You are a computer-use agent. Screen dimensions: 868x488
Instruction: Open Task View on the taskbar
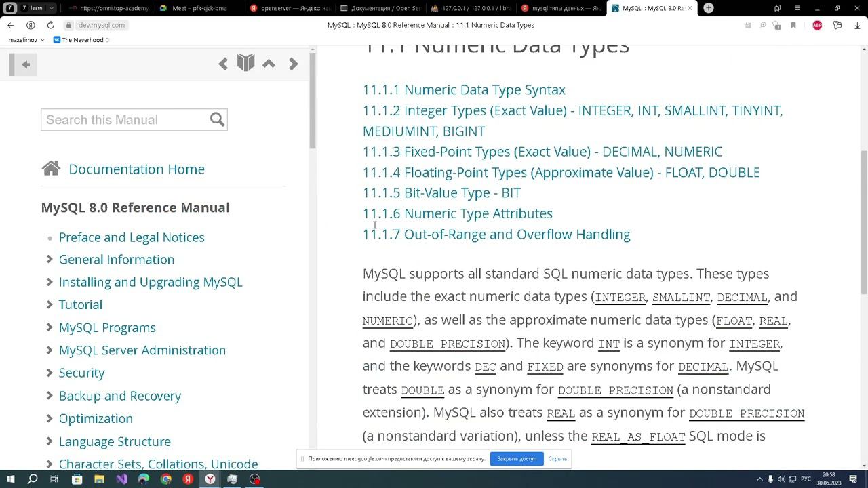[x=54, y=479]
